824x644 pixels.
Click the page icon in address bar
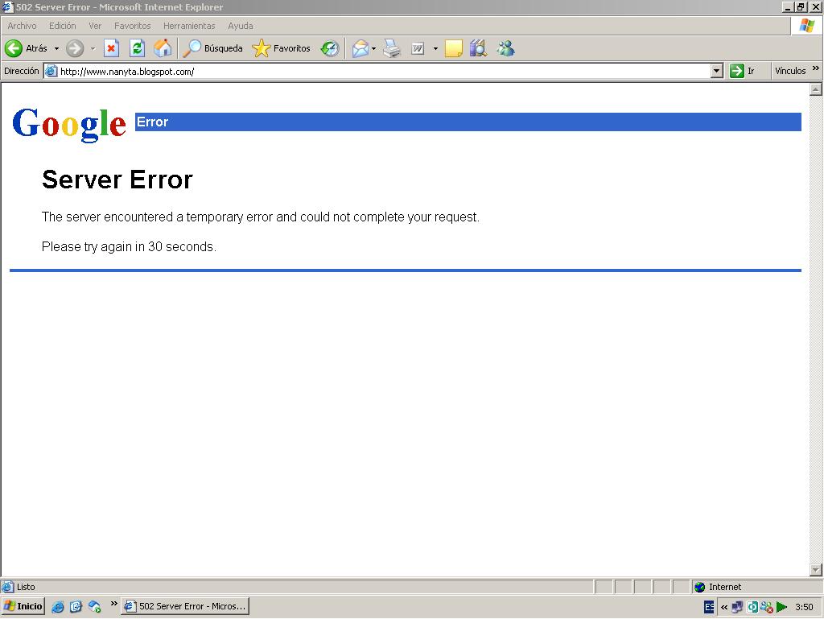pos(51,71)
